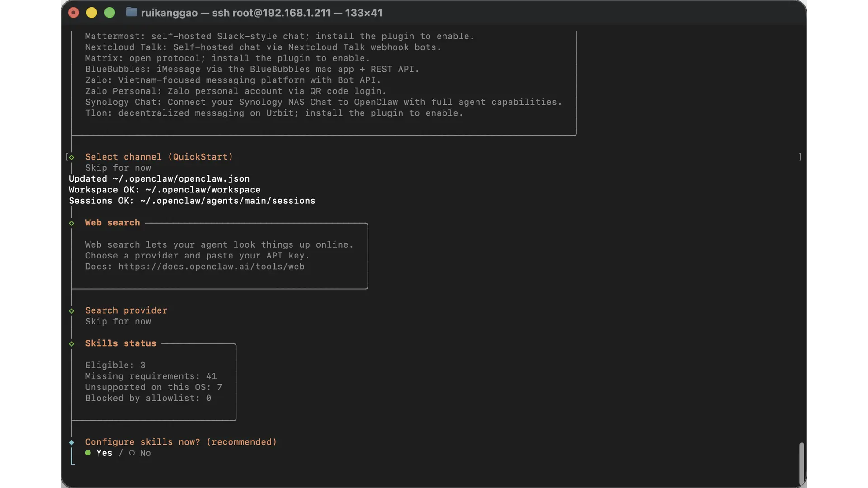Open the docs.openclaw.ai/tools/web link
The image size is (868, 488).
coord(211,267)
